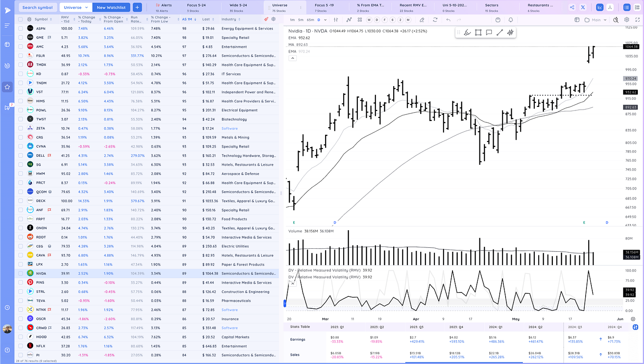Switch to Restaurants watchlist tab
Image resolution: width=644 pixels, height=364 pixels.
click(x=540, y=8)
